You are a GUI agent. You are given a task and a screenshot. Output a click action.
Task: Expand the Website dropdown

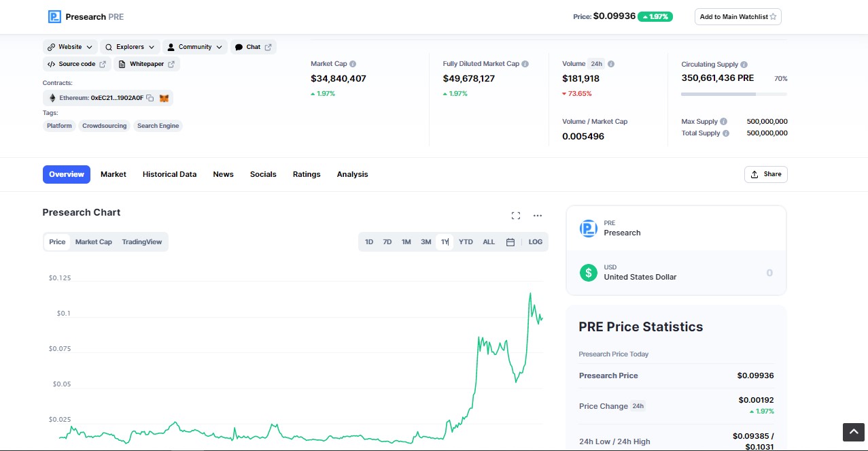pos(71,47)
